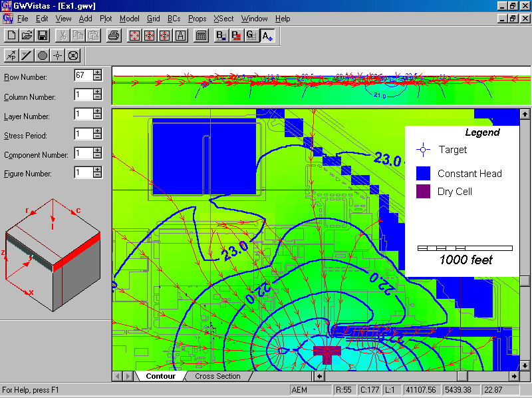This screenshot has height=398, width=532.
Task: Click the tab scroll right arrow beside Contour
Action: (128, 376)
